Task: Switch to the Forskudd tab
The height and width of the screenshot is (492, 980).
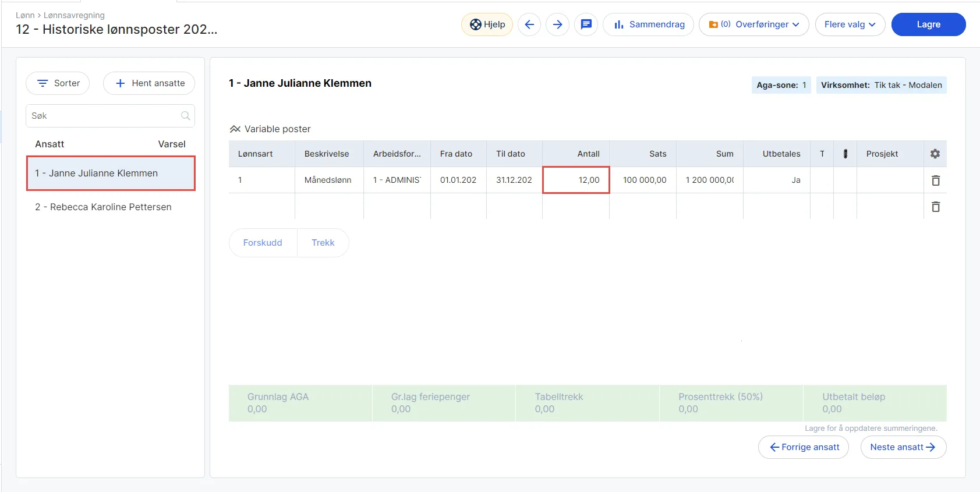Action: 263,243
